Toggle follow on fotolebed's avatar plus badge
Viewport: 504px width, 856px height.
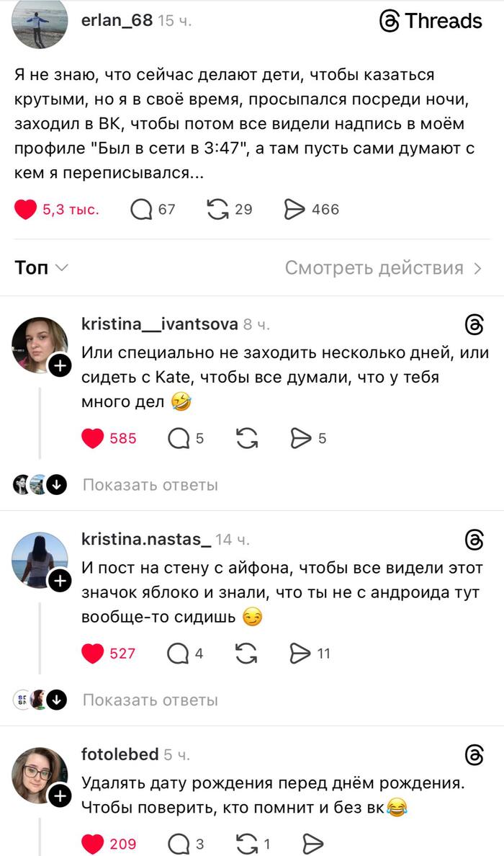click(61, 794)
